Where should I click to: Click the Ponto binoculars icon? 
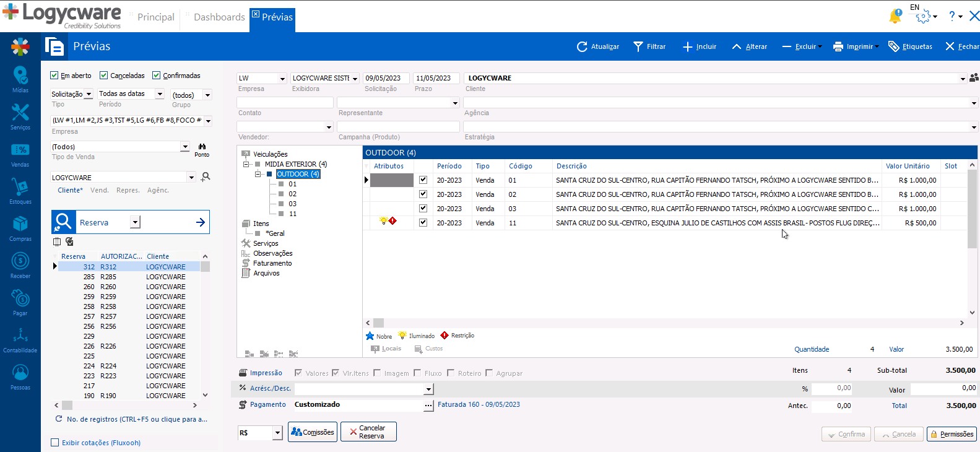click(x=202, y=147)
